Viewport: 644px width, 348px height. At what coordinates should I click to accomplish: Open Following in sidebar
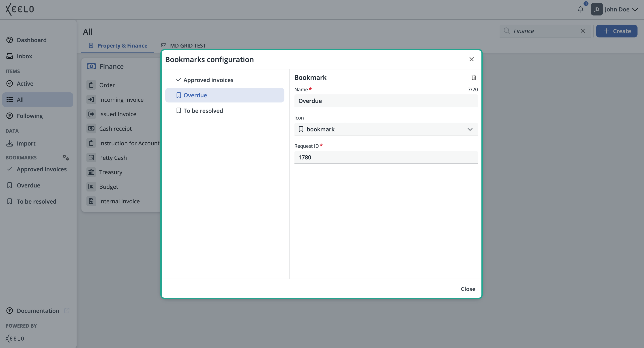pyautogui.click(x=37, y=116)
